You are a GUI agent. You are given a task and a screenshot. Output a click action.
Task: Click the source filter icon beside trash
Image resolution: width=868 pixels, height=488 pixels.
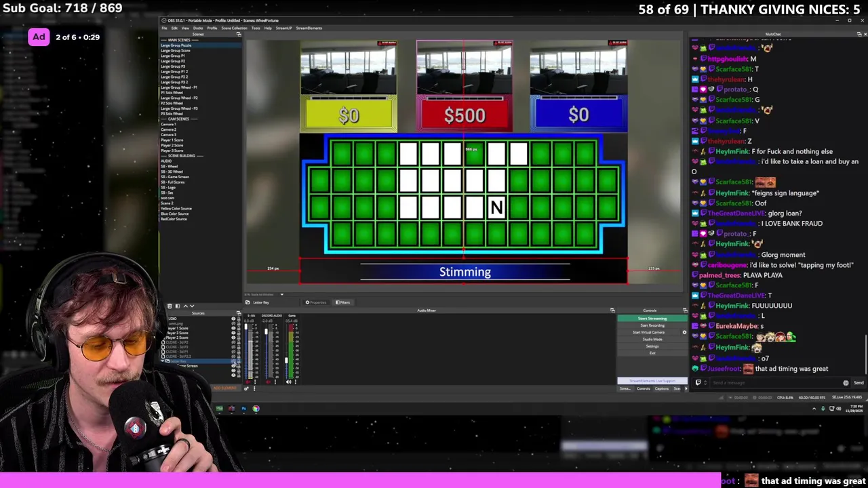178,306
